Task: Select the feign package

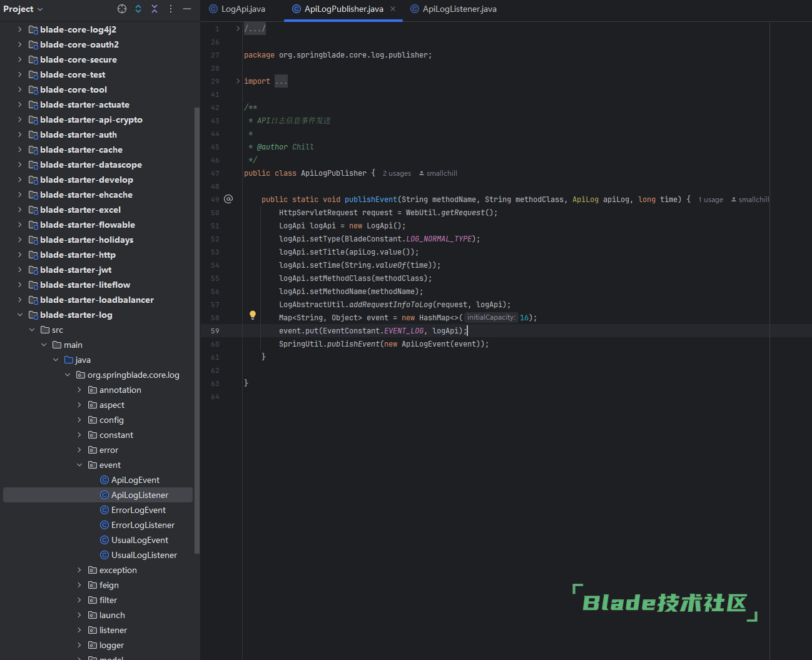Action: click(109, 585)
